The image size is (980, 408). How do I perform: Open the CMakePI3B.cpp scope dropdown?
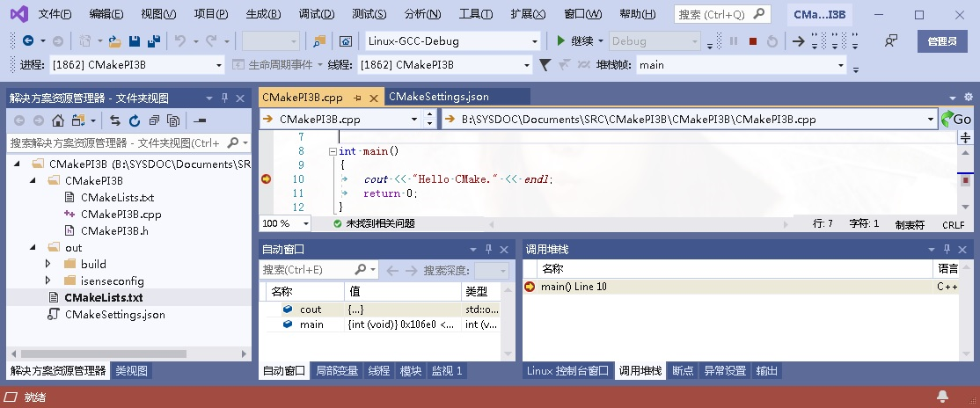tap(414, 120)
